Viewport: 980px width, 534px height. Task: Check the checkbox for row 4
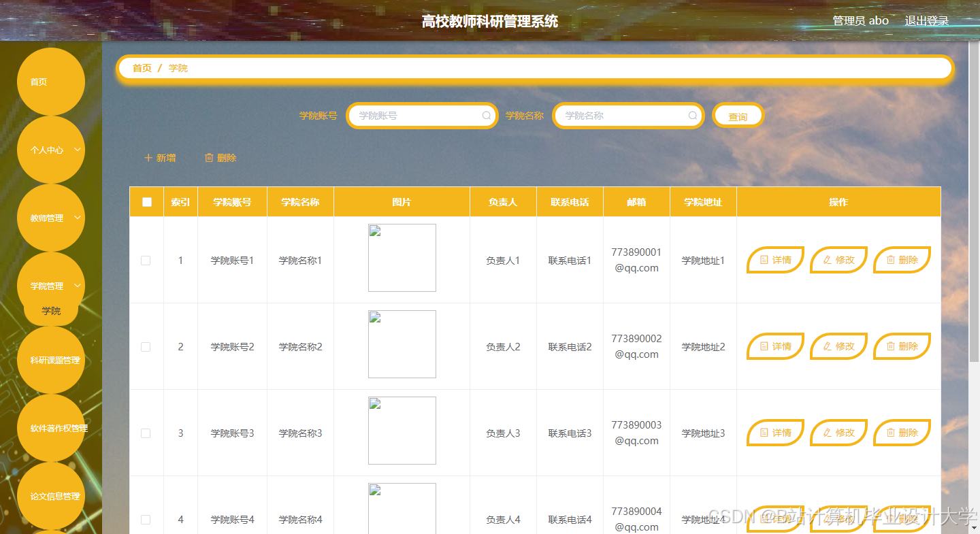(x=146, y=520)
